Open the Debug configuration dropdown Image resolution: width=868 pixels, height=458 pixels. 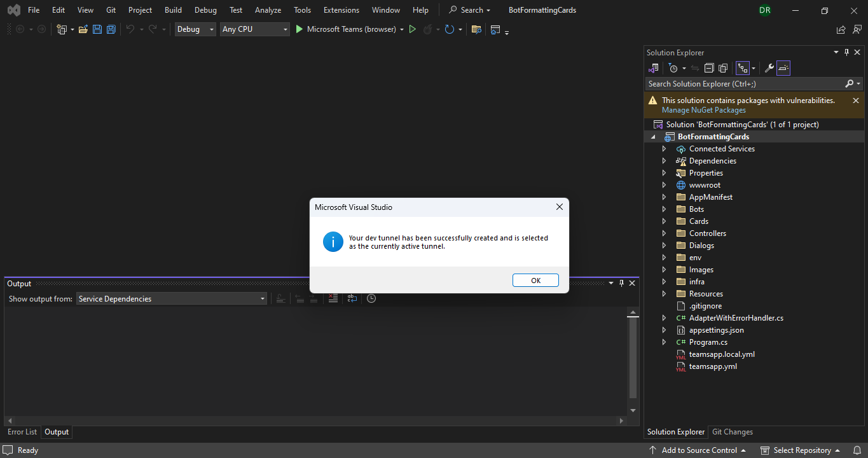pyautogui.click(x=195, y=29)
